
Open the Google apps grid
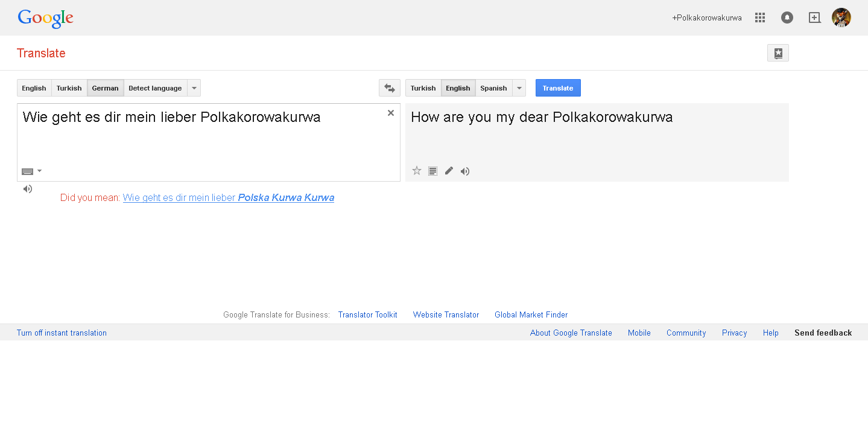point(760,18)
